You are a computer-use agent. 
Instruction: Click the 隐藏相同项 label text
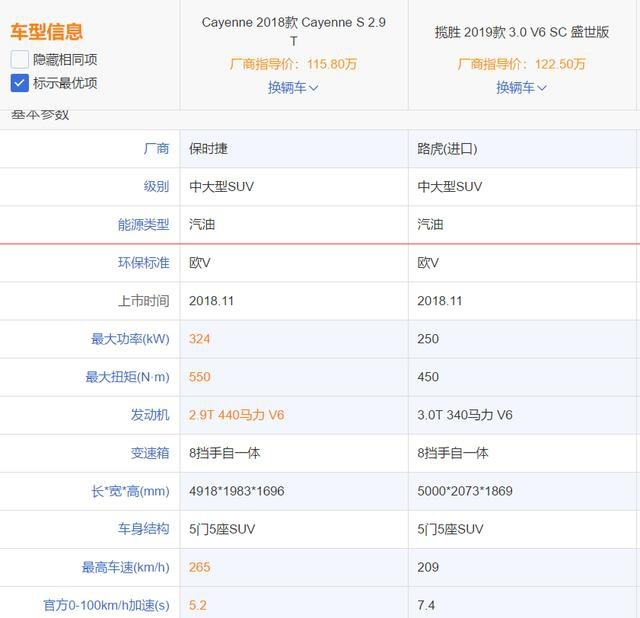(65, 60)
